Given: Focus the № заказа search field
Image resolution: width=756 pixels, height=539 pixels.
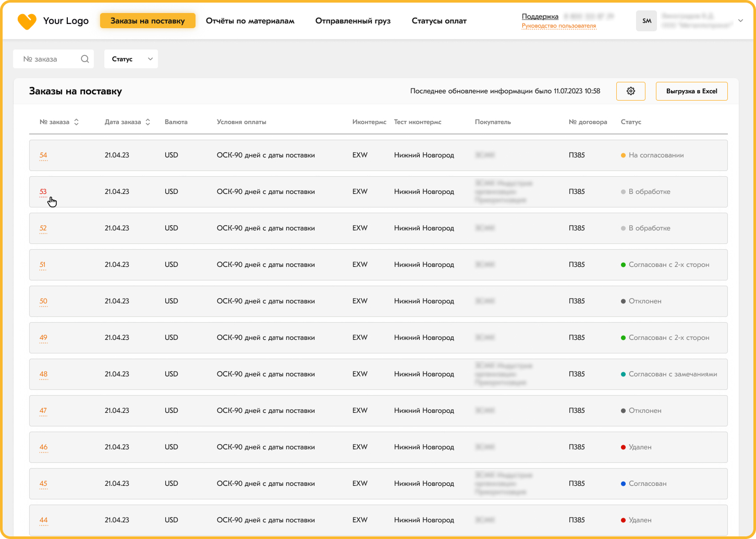Looking at the screenshot, I should click(x=53, y=59).
